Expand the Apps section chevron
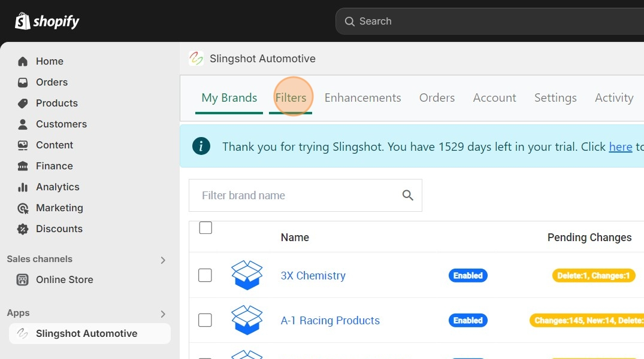 pyautogui.click(x=163, y=314)
